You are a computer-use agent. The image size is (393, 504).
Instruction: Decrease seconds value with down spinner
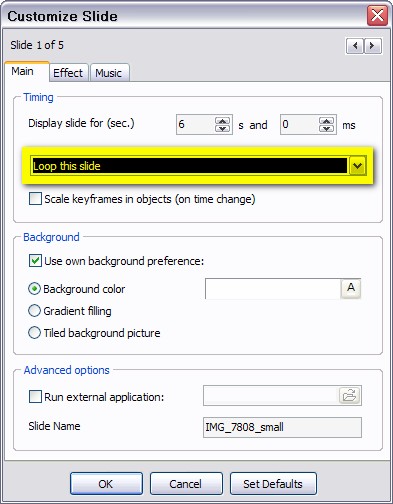222,128
